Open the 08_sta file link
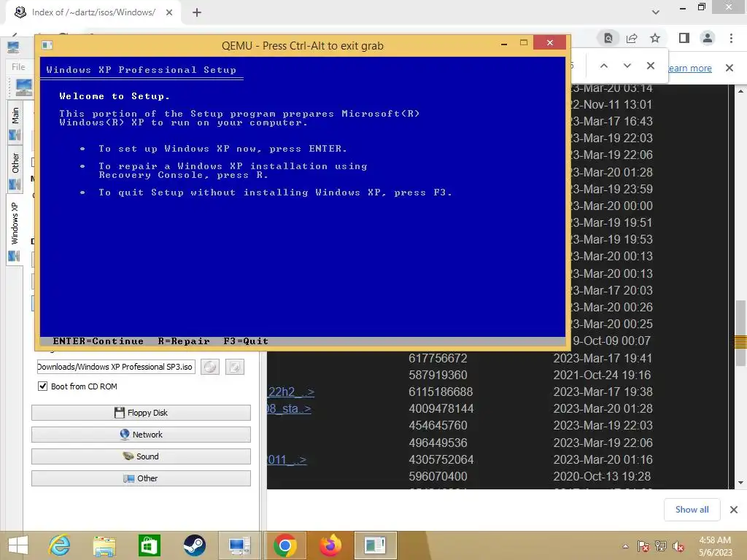The width and height of the screenshot is (747, 560). point(289,408)
